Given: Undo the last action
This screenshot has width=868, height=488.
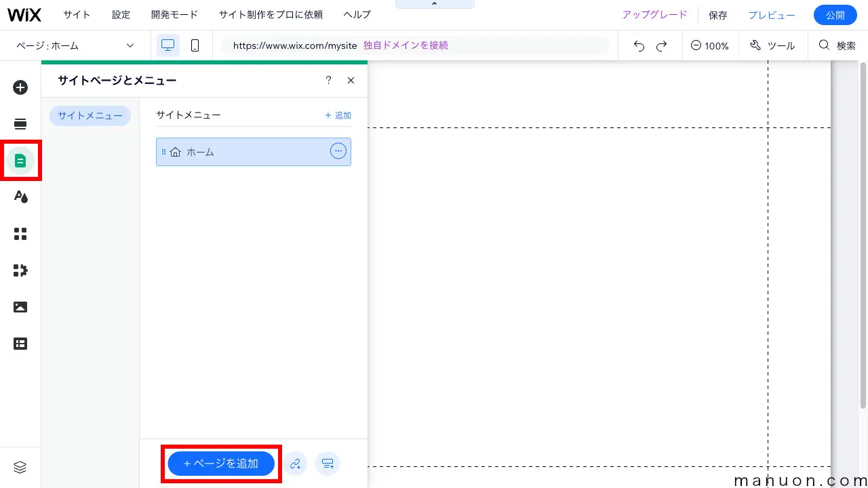Looking at the screenshot, I should (x=638, y=45).
